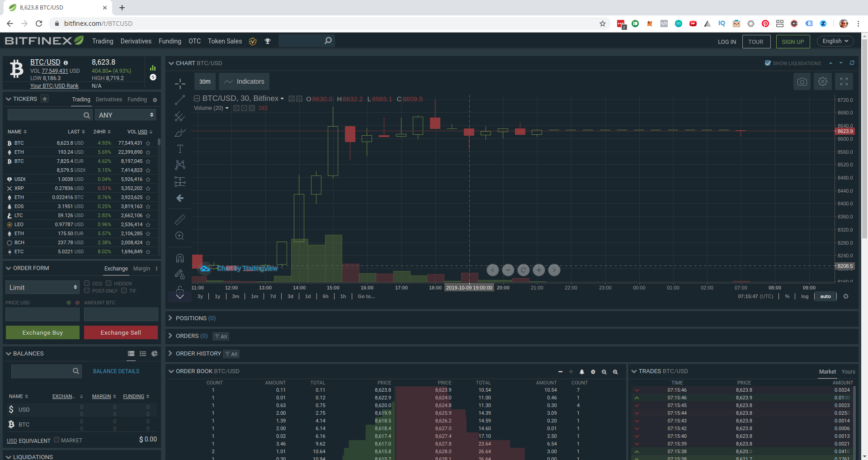
Task: Select the patterns drawing tool
Action: pos(180,165)
